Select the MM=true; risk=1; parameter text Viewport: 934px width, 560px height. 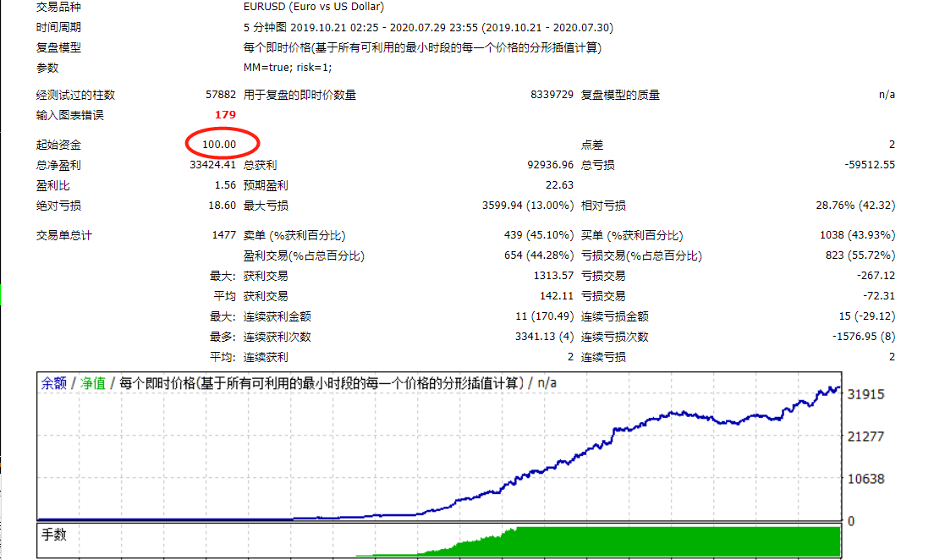pyautogui.click(x=287, y=68)
